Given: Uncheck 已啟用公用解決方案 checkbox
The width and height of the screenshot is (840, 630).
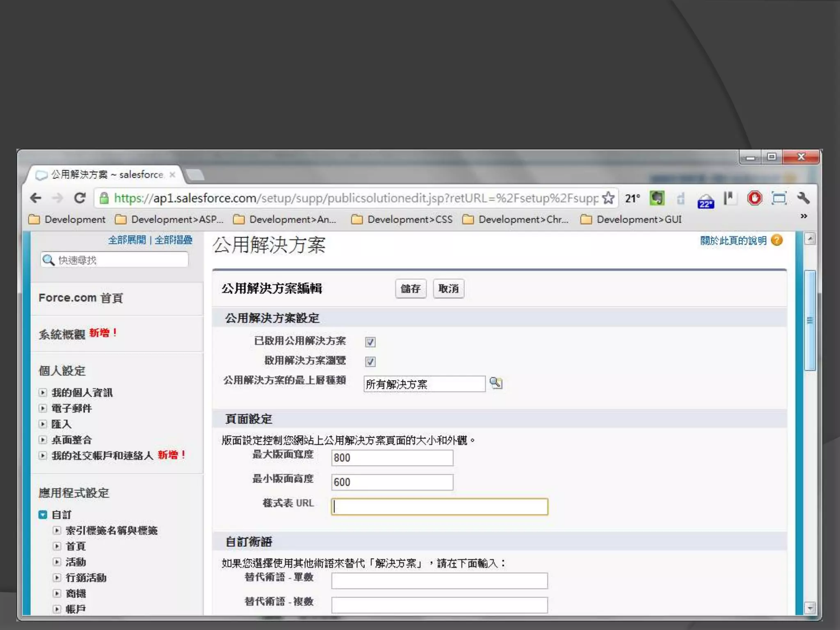Looking at the screenshot, I should [x=370, y=342].
